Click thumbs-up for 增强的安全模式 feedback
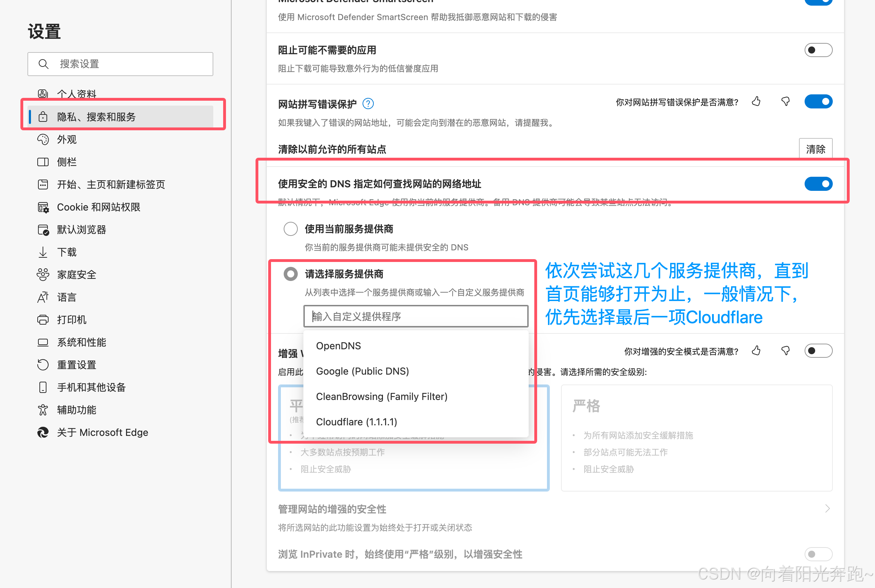 pyautogui.click(x=756, y=351)
